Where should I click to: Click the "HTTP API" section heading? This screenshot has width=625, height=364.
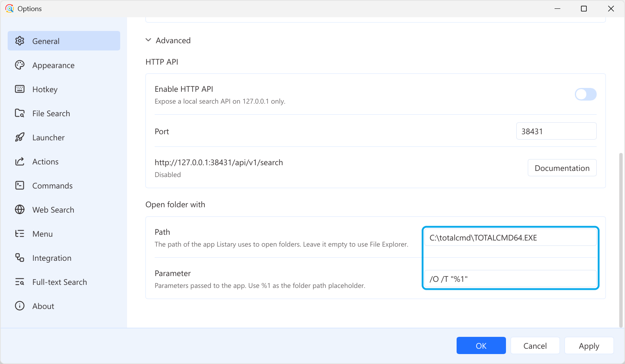pos(162,62)
